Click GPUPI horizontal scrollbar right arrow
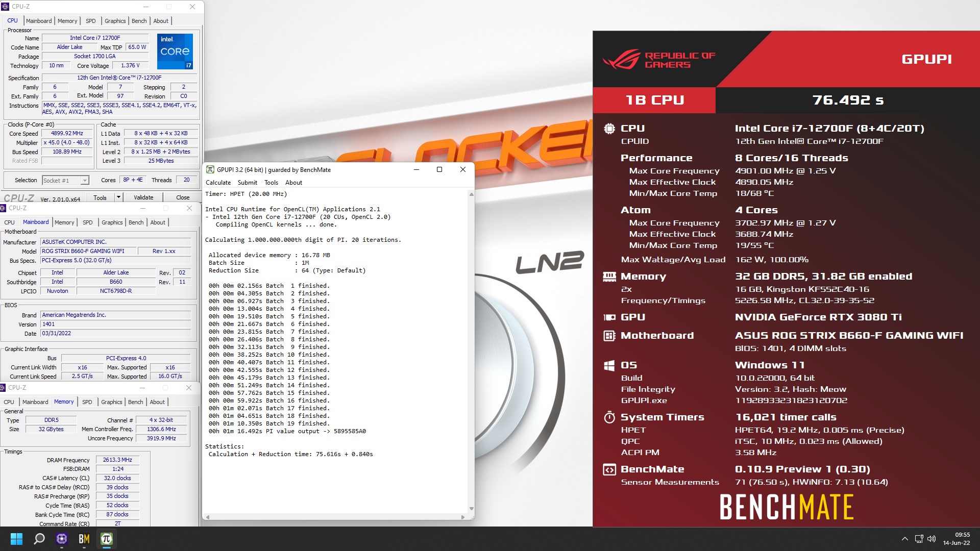The height and width of the screenshot is (551, 980). 463,517
